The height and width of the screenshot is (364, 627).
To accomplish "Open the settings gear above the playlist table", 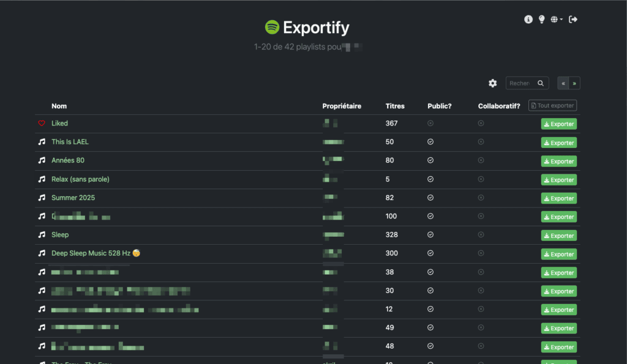I will pyautogui.click(x=493, y=83).
